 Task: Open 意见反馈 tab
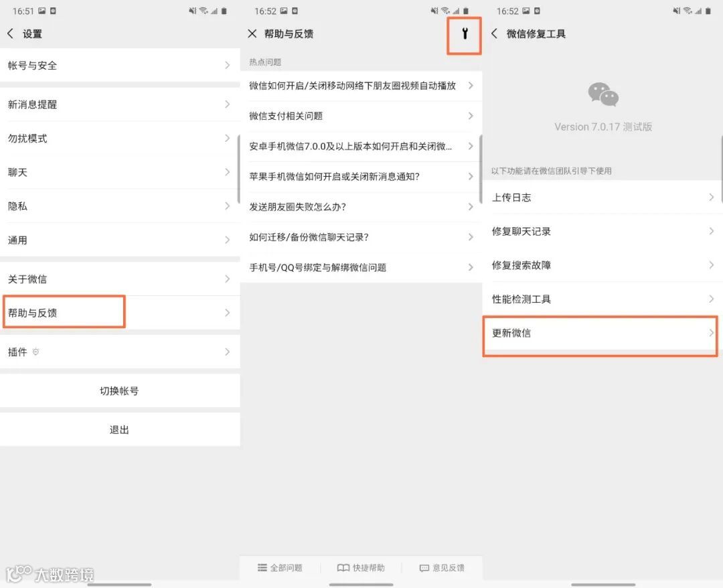pyautogui.click(x=443, y=568)
